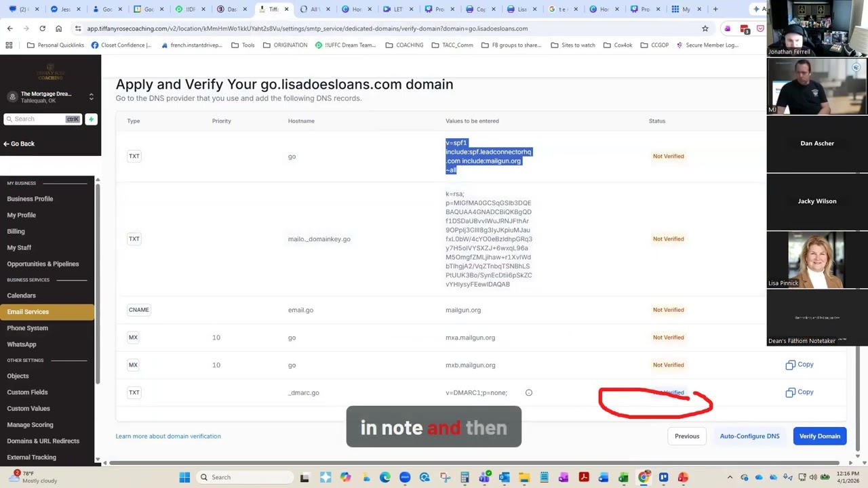868x488 pixels.
Task: Open the Personal Quicklinks bookmark folder
Action: (x=56, y=45)
